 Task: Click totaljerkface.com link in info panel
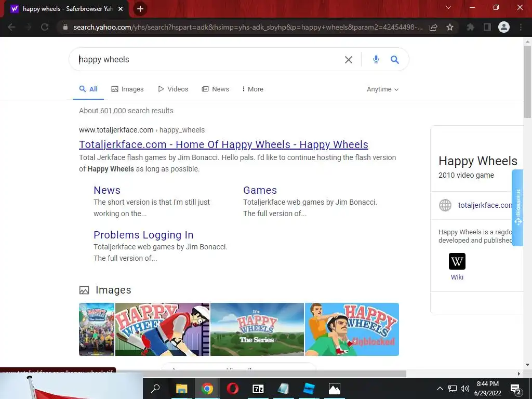(x=485, y=205)
